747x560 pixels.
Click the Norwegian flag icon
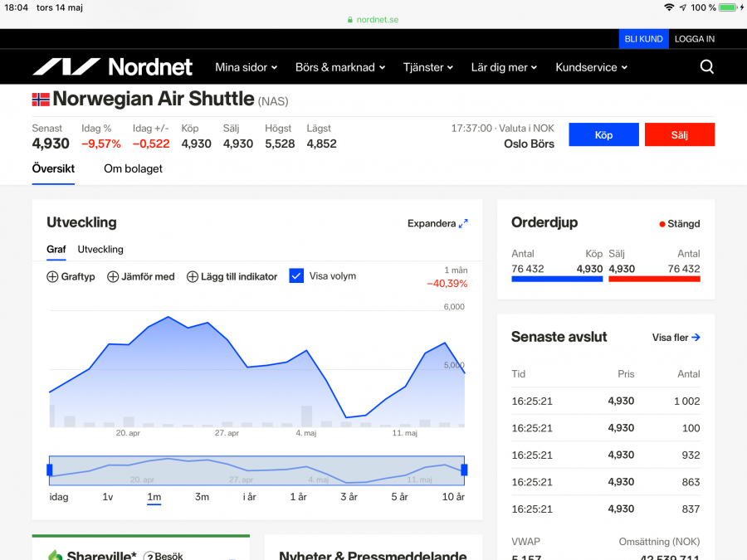pyautogui.click(x=41, y=100)
